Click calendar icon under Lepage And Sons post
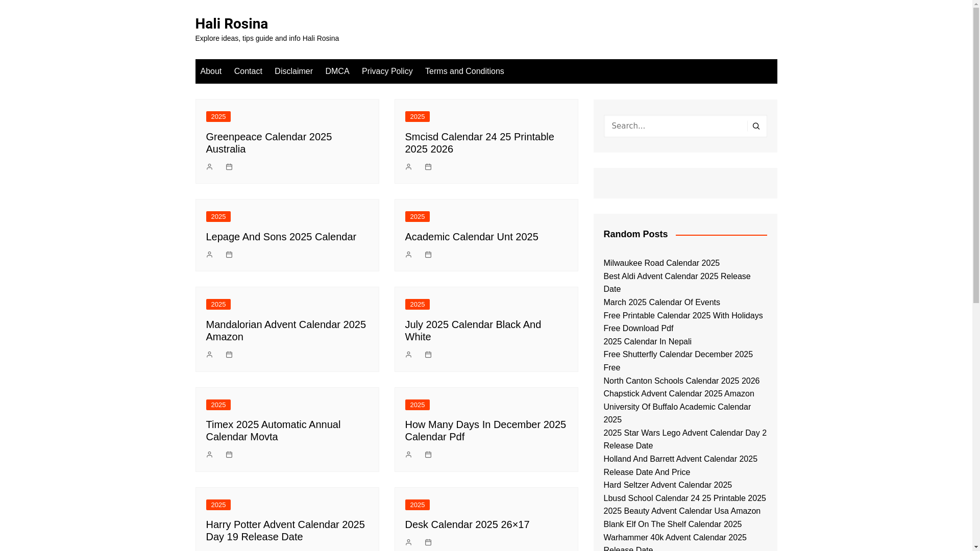 pyautogui.click(x=229, y=255)
